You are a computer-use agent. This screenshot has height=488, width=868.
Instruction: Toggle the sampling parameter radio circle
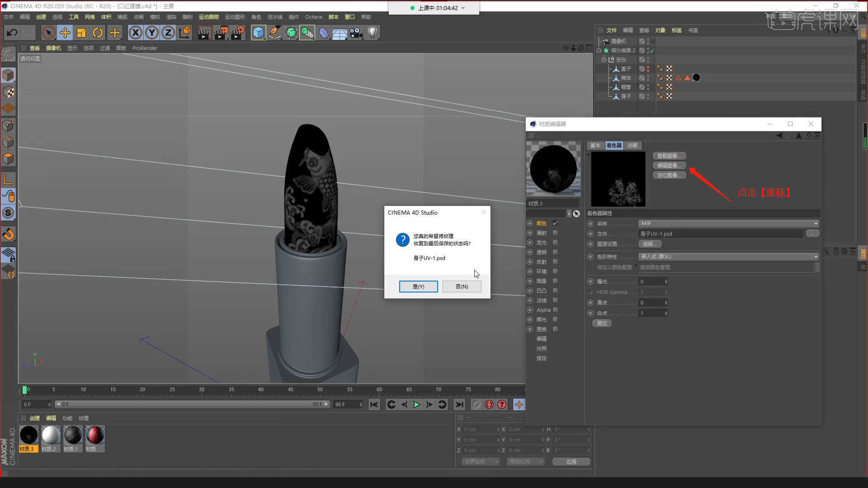tap(590, 224)
